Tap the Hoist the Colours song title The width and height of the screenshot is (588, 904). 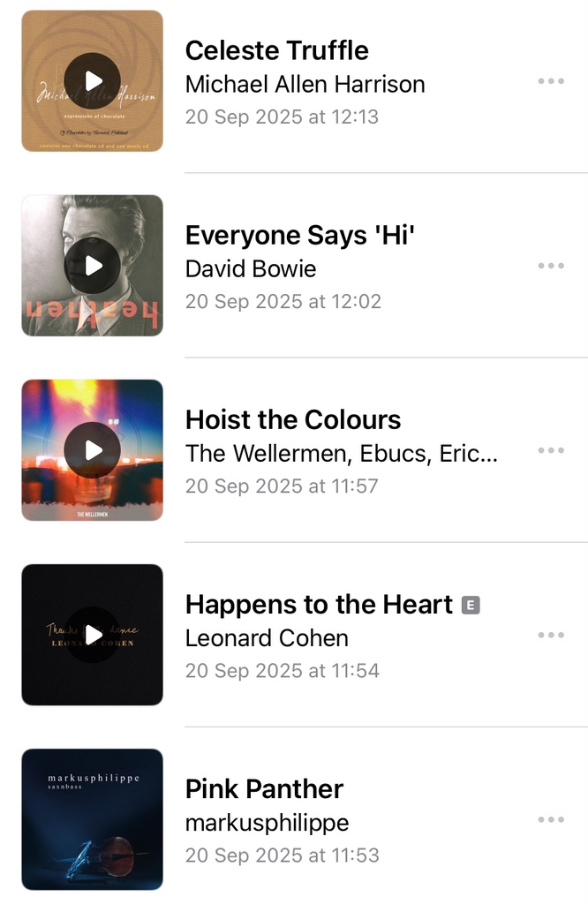pyautogui.click(x=292, y=419)
